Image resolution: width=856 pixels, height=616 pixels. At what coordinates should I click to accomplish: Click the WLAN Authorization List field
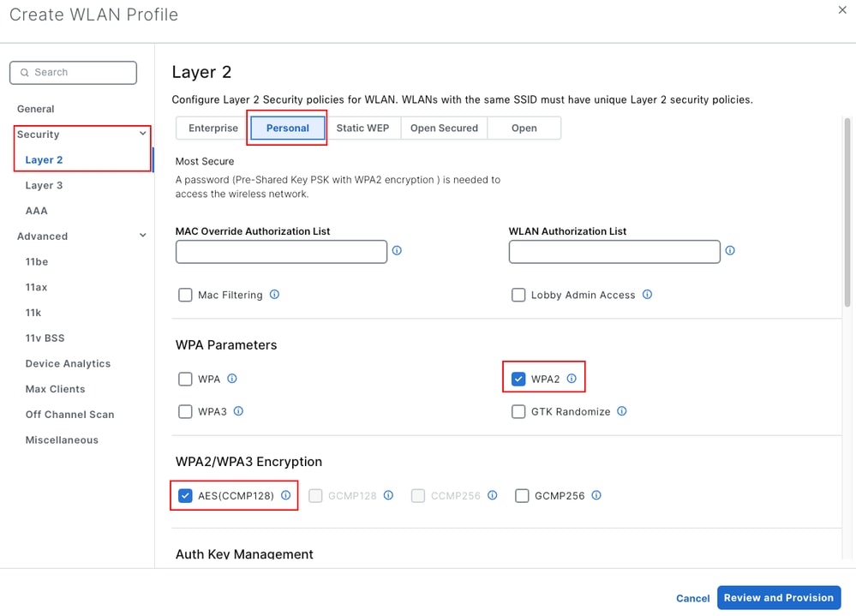pyautogui.click(x=614, y=252)
